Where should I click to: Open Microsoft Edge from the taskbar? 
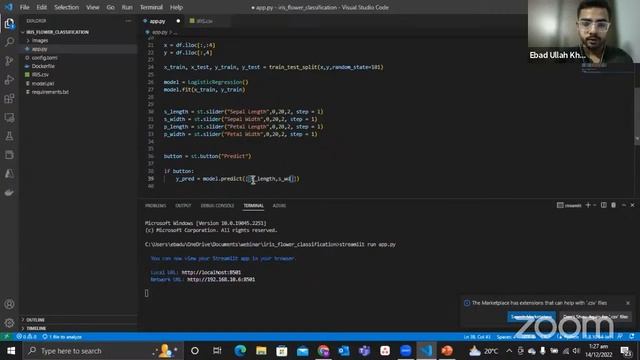[x=240, y=351]
